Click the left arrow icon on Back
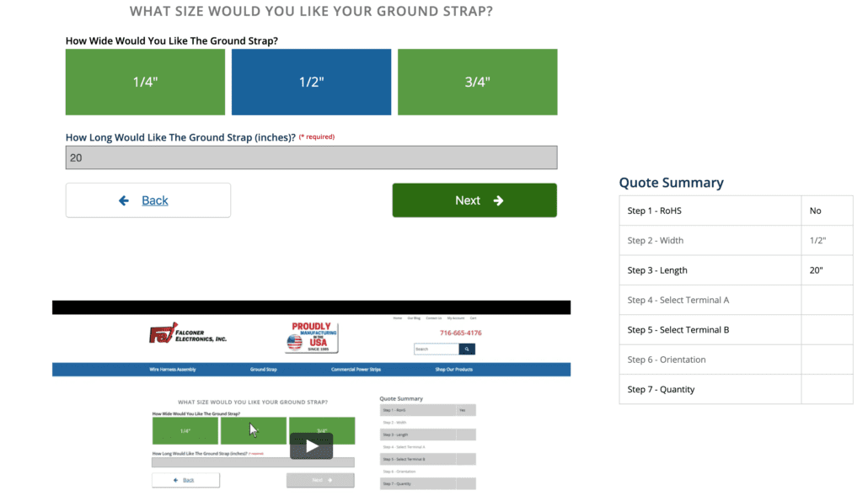 124,200
